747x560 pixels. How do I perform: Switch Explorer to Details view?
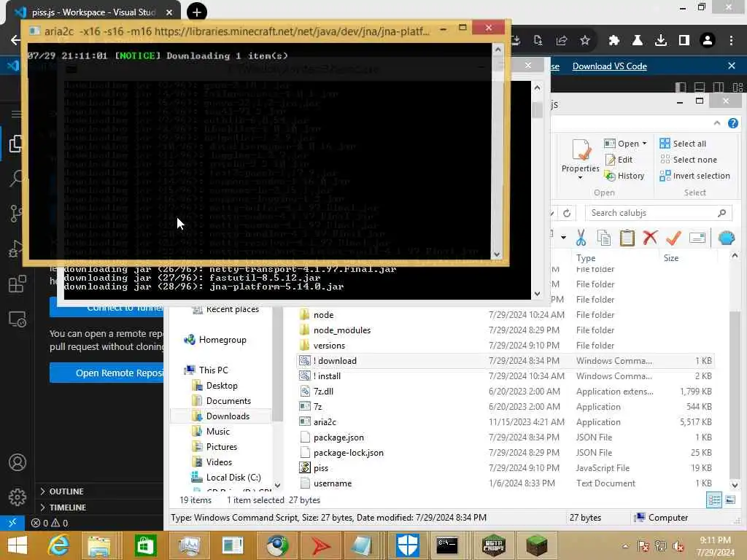tap(713, 500)
